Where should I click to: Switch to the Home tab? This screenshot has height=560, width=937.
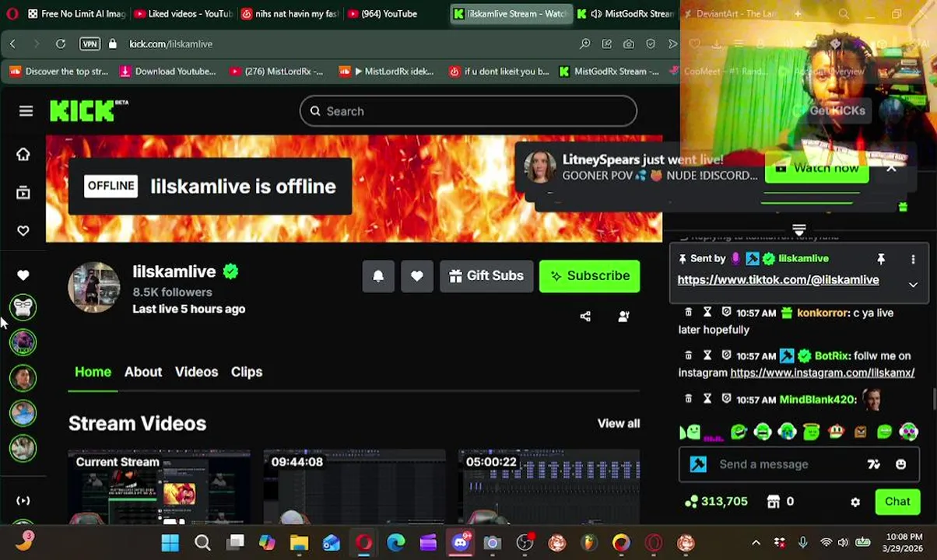pos(93,372)
